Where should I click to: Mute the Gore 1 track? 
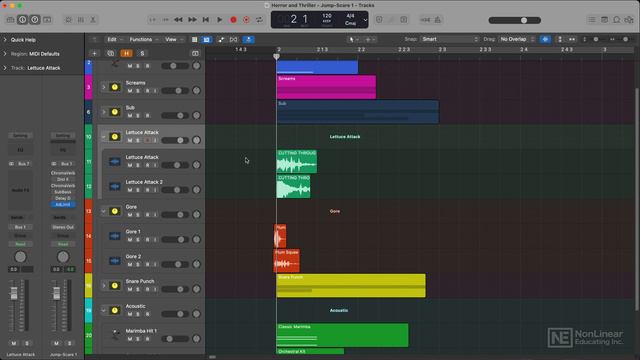tap(130, 240)
